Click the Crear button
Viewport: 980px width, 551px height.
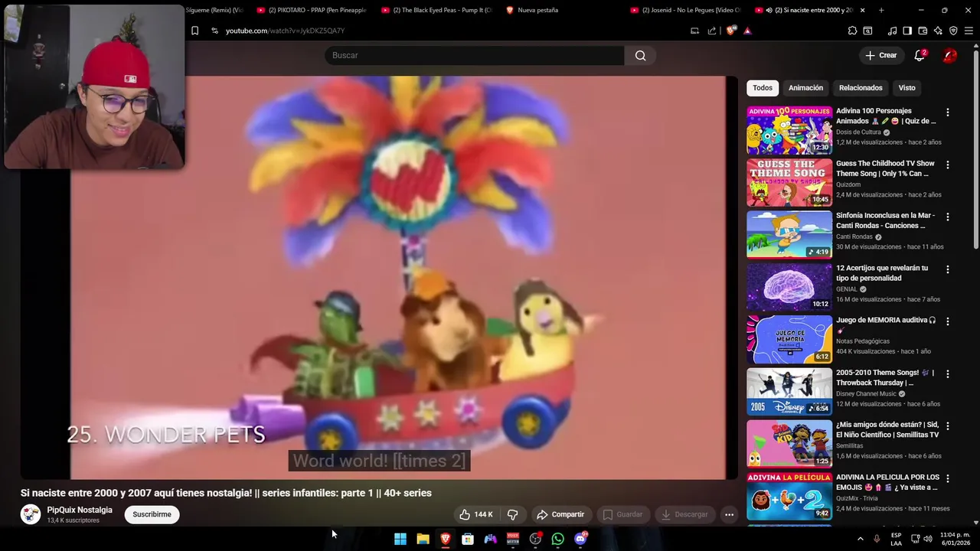[880, 55]
